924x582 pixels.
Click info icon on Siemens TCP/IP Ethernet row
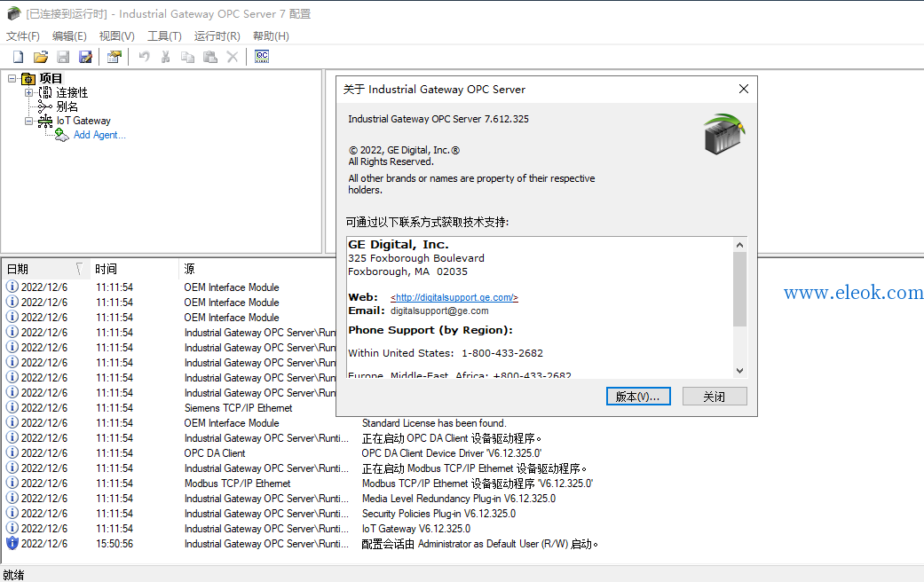12,407
